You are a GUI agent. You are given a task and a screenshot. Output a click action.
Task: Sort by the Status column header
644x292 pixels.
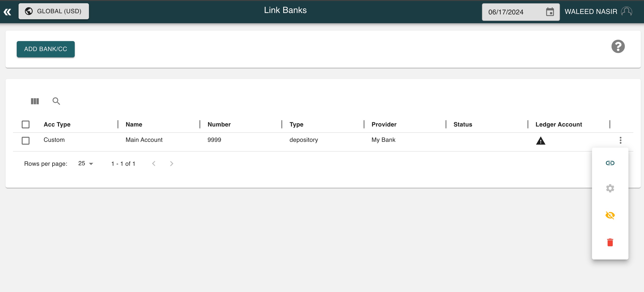[463, 124]
